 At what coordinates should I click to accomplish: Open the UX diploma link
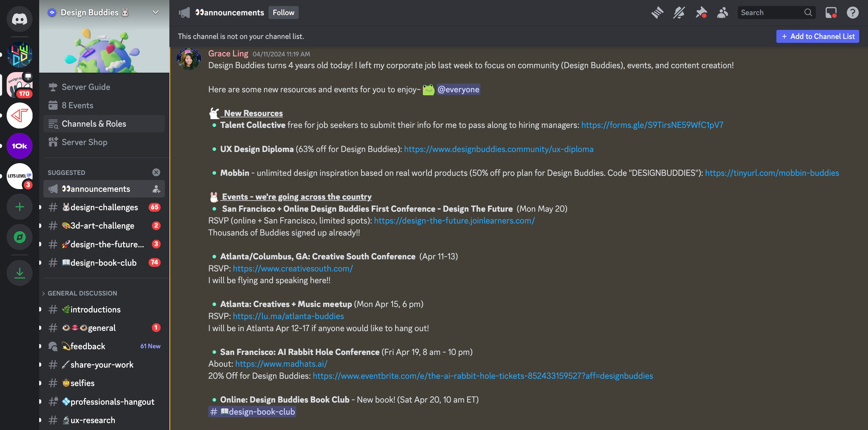pyautogui.click(x=499, y=149)
